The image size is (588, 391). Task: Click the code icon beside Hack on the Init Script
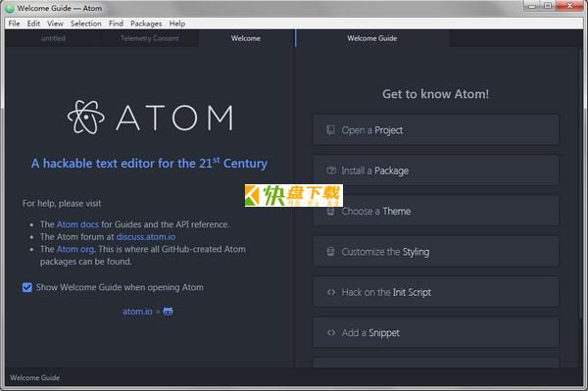click(x=331, y=292)
